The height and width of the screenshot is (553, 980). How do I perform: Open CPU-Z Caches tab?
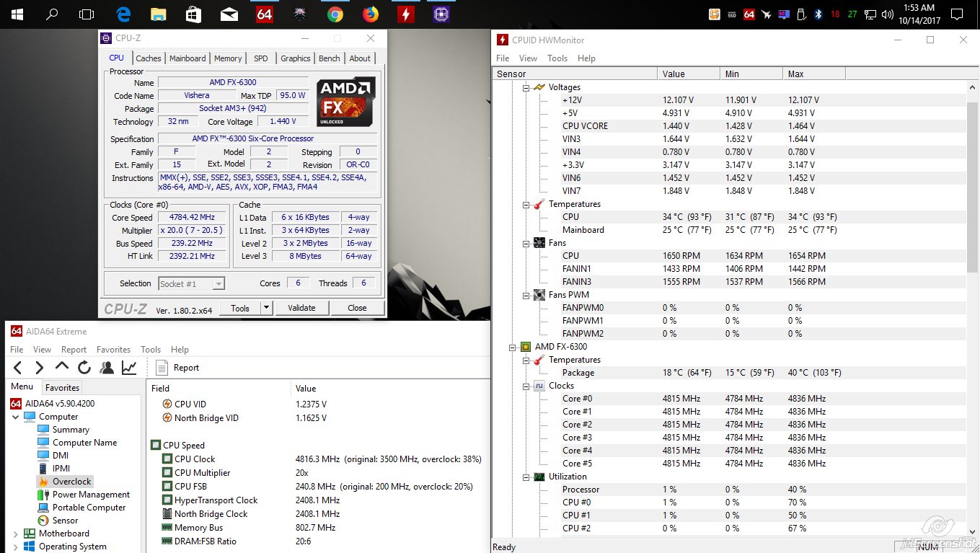pyautogui.click(x=149, y=58)
